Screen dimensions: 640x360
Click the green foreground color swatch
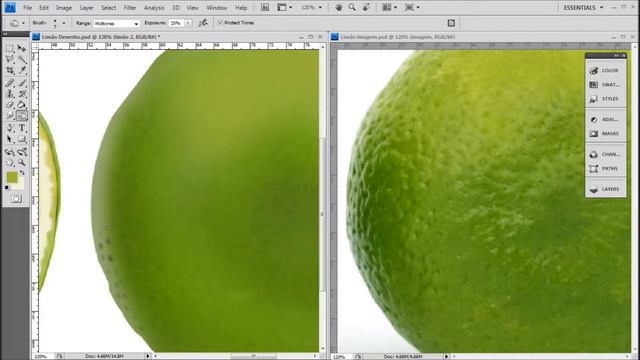(12, 177)
